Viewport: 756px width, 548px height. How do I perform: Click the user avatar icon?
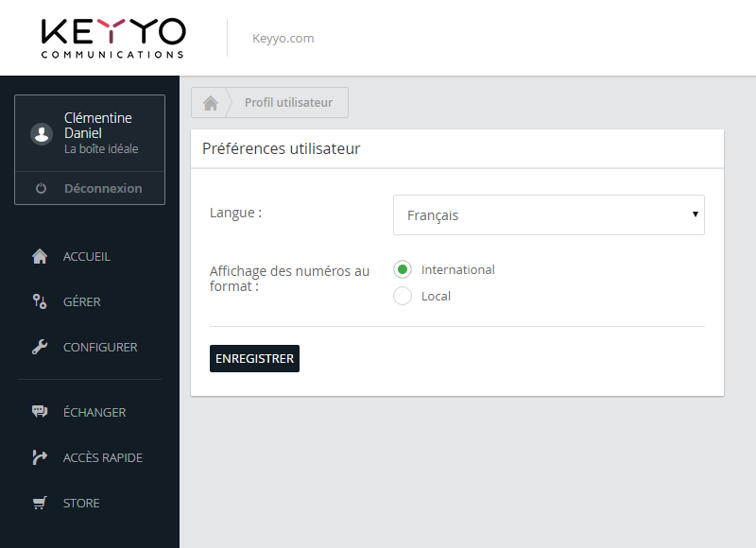(42, 133)
